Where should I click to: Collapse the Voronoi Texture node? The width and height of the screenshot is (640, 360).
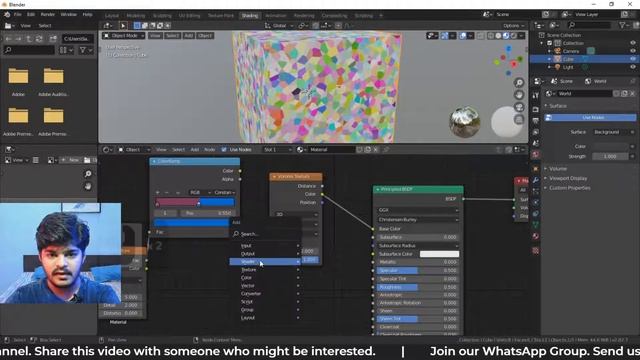pyautogui.click(x=274, y=176)
